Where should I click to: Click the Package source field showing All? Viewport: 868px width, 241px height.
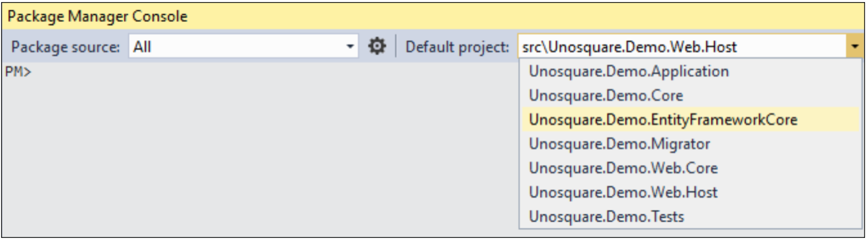(235, 46)
